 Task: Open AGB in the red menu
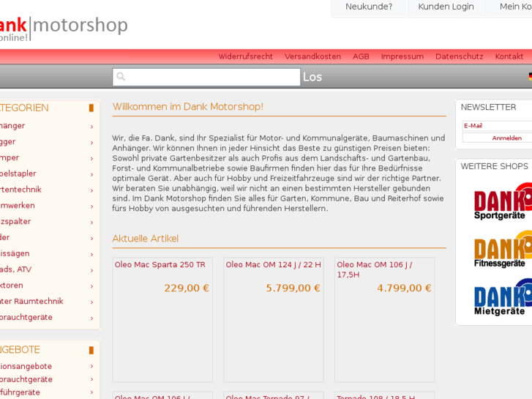click(361, 56)
